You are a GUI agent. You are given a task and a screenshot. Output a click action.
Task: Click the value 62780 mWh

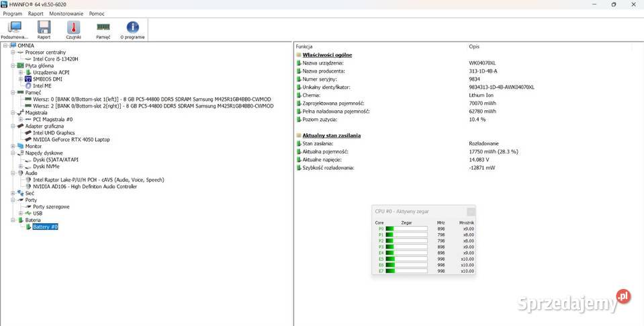(x=482, y=112)
